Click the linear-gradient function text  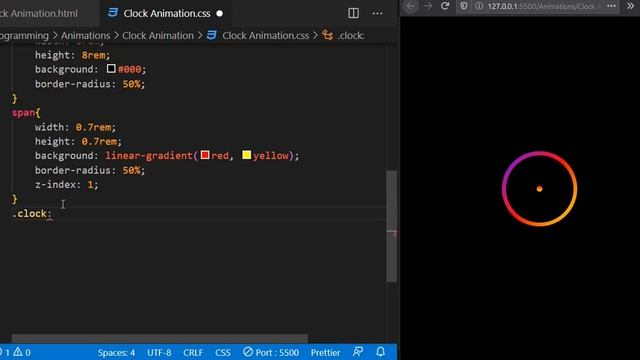pyautogui.click(x=149, y=156)
